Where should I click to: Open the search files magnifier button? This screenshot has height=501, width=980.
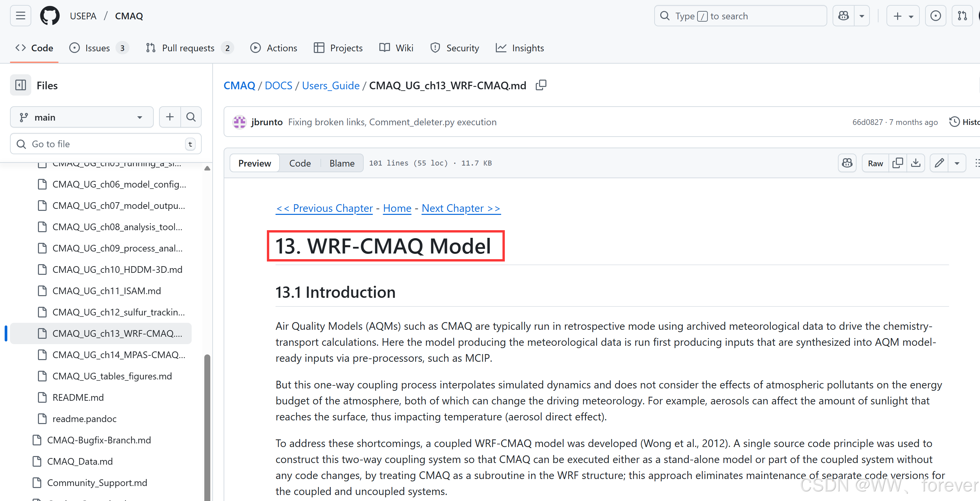(191, 117)
